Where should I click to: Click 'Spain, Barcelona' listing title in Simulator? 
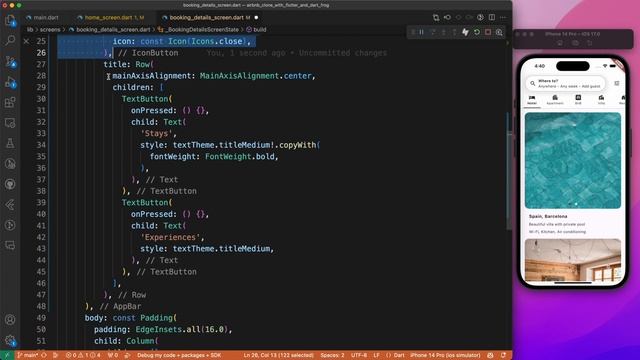[548, 216]
